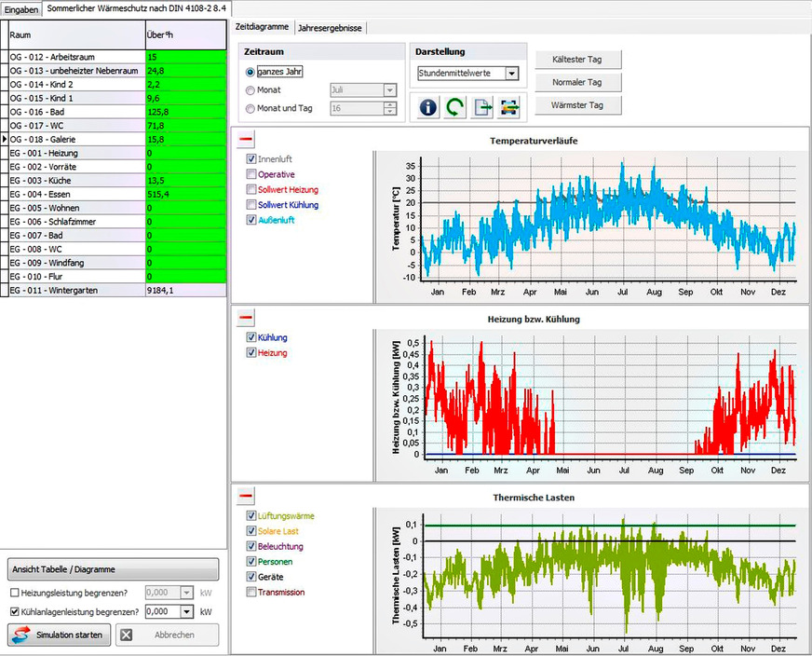Click the red minus icon beside Heizung bzw. Kühlung
Screen dimensions: 812x656
[x=243, y=317]
